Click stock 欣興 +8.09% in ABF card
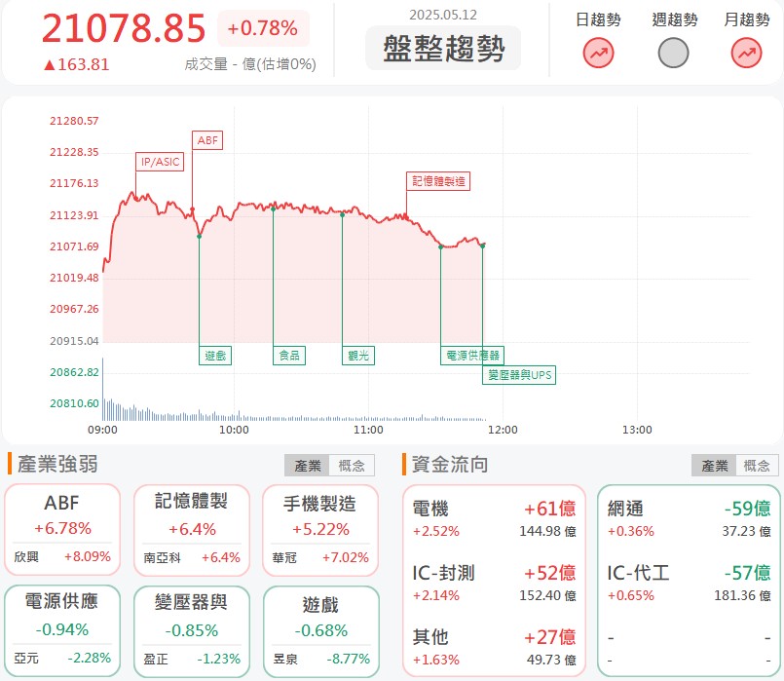The image size is (784, 681). coord(62,556)
